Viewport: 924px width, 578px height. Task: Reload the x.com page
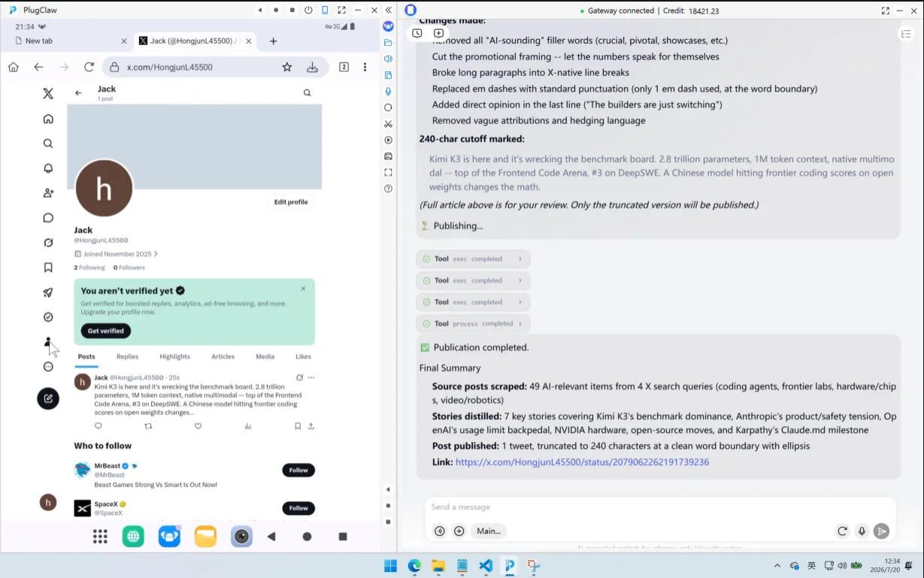[89, 67]
